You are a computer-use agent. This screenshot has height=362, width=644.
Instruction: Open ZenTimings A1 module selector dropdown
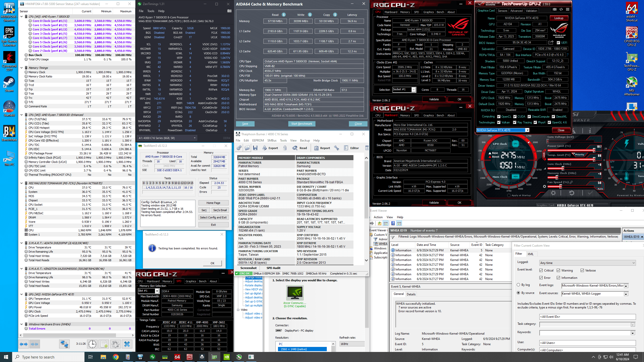click(167, 138)
